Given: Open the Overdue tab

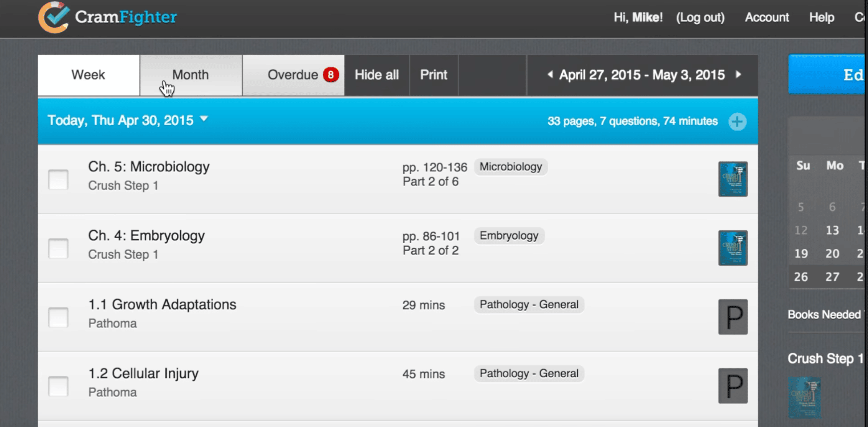Looking at the screenshot, I should 293,75.
